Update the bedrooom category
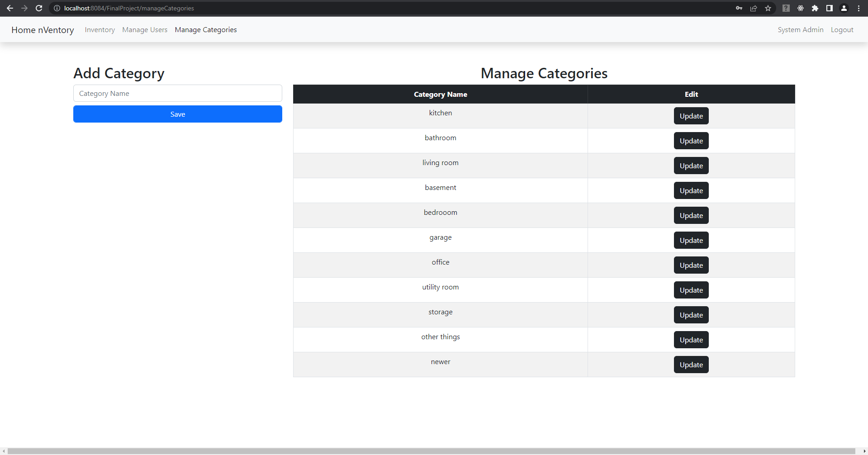 point(691,215)
